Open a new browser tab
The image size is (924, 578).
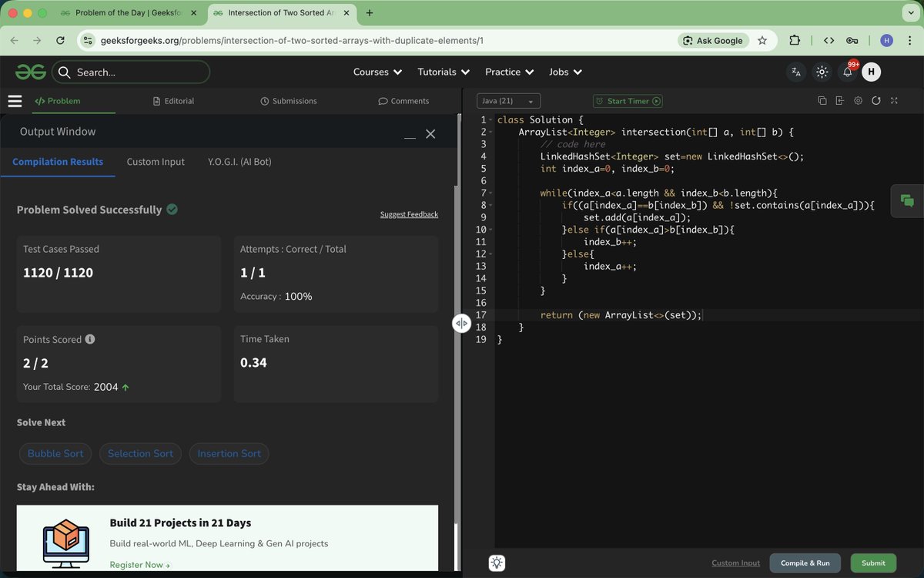coord(370,13)
